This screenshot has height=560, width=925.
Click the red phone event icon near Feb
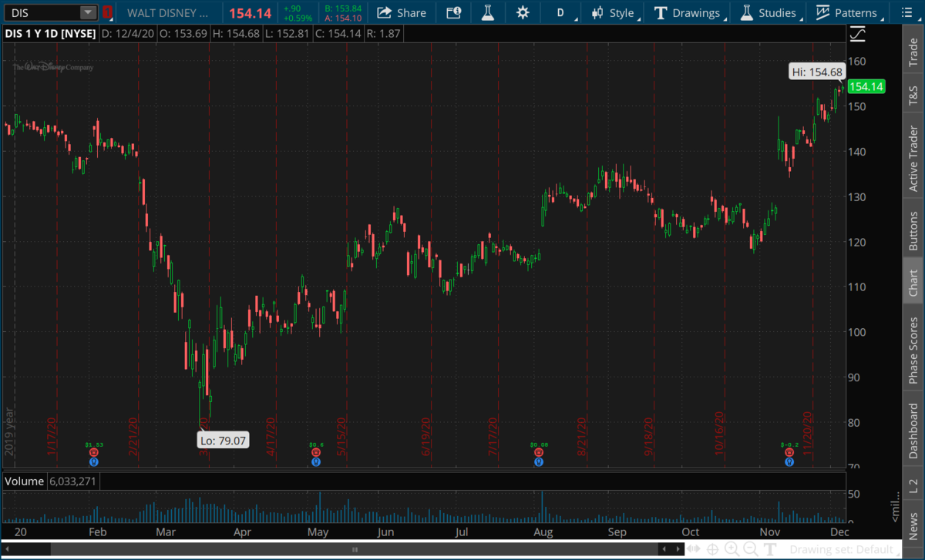click(x=94, y=453)
